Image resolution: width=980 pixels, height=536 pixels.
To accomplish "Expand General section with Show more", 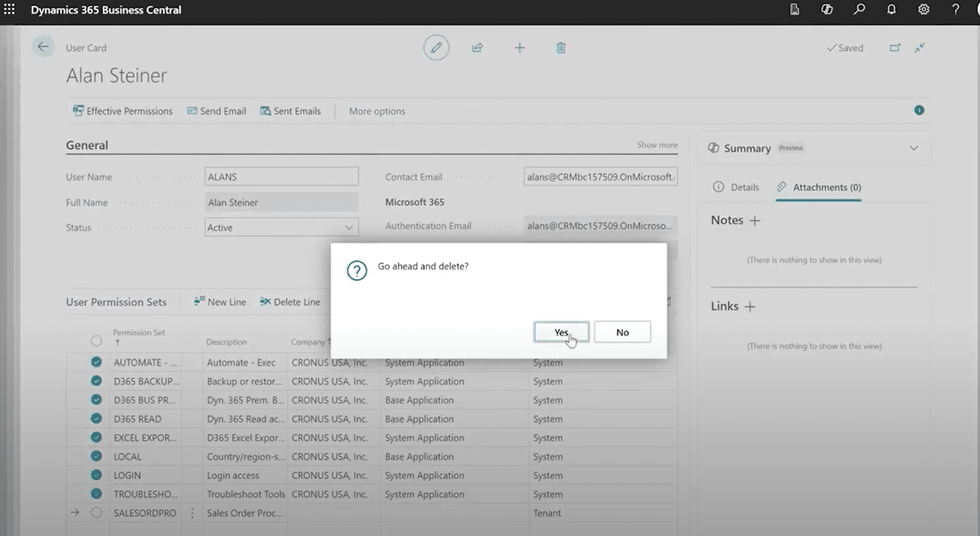I will [657, 145].
